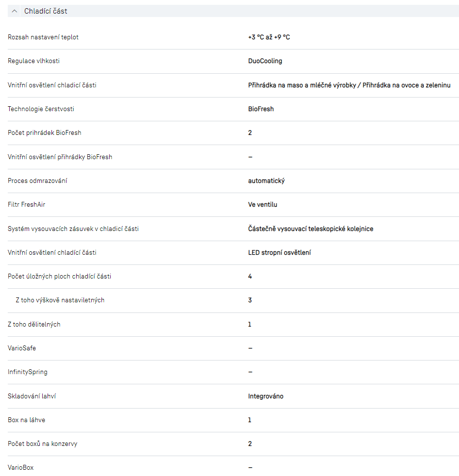Click the DuoCooling value text

tap(265, 61)
